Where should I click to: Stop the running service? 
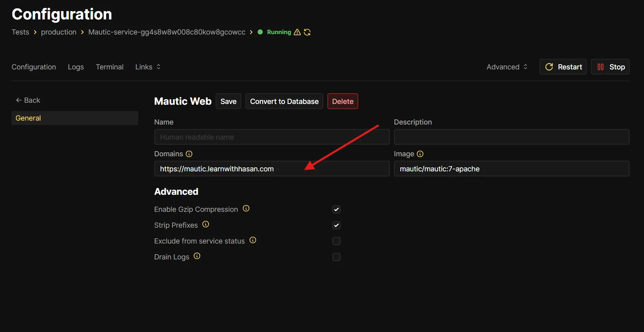click(610, 67)
